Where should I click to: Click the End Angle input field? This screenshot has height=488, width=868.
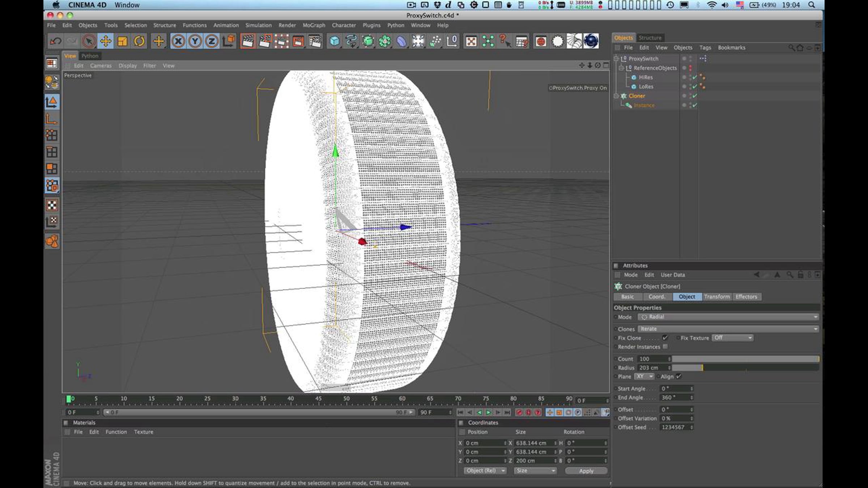point(677,398)
